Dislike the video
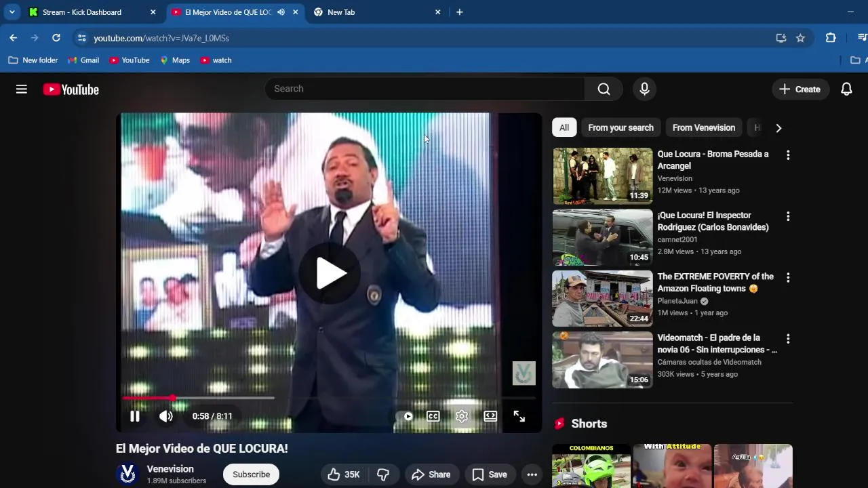Image resolution: width=868 pixels, height=488 pixels. click(x=383, y=474)
